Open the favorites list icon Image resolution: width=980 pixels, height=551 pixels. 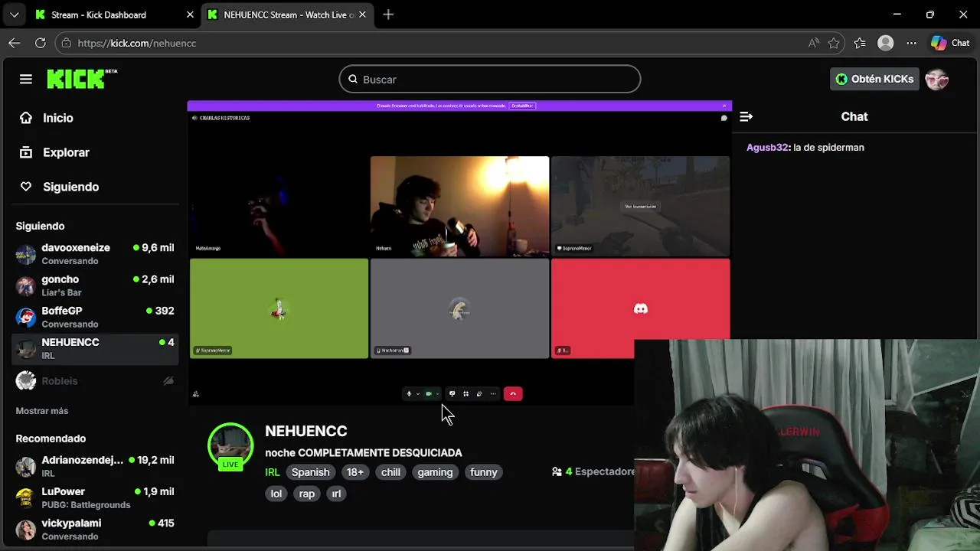tap(860, 43)
